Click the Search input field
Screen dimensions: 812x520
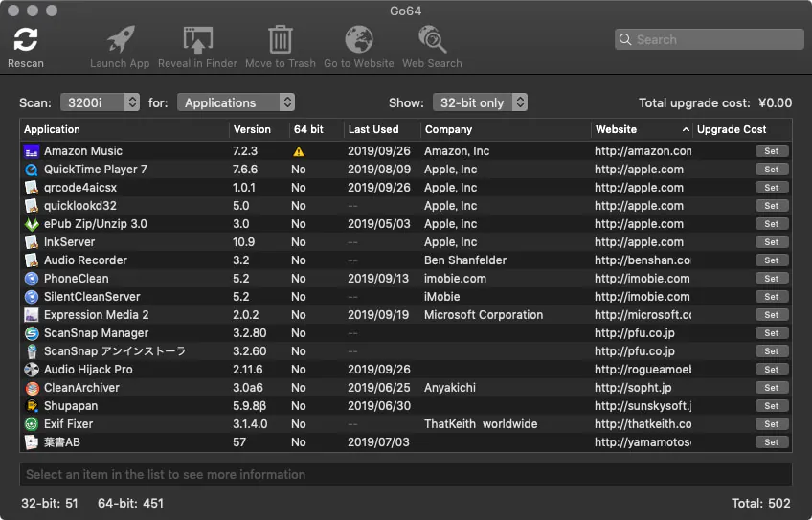pyautogui.click(x=709, y=40)
